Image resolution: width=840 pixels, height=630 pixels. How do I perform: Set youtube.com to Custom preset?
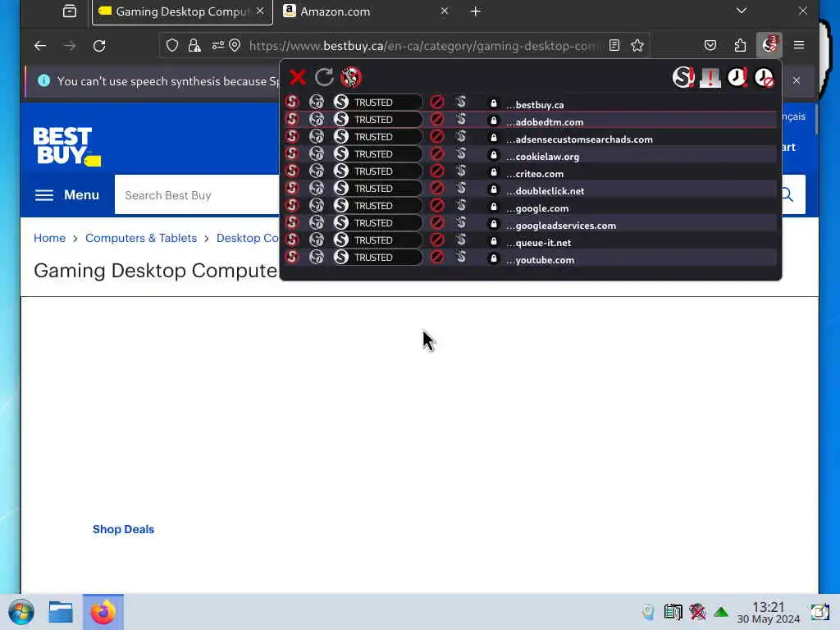(x=461, y=257)
